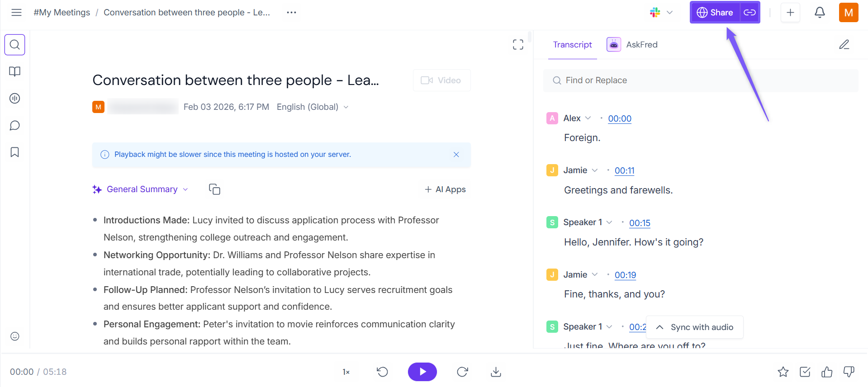Select the text 'Hello, Jennifer. How's it going?'
This screenshot has width=868, height=387.
pyautogui.click(x=634, y=242)
